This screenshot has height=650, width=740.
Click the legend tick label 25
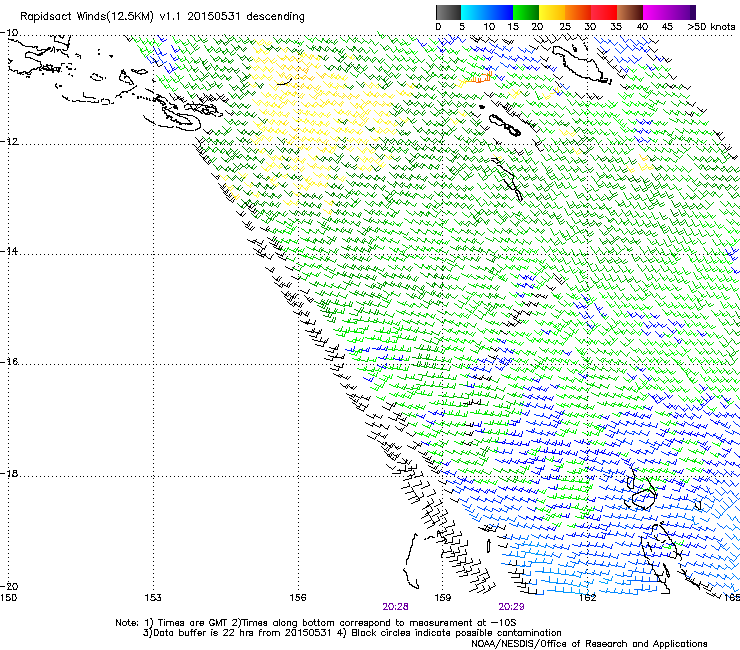click(x=565, y=27)
